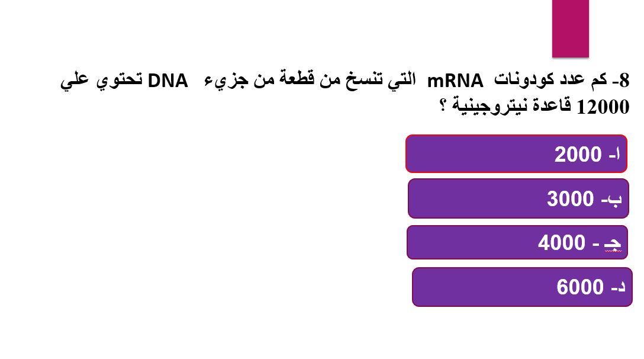
Task: Select the answer option 2000
Action: click(516, 153)
